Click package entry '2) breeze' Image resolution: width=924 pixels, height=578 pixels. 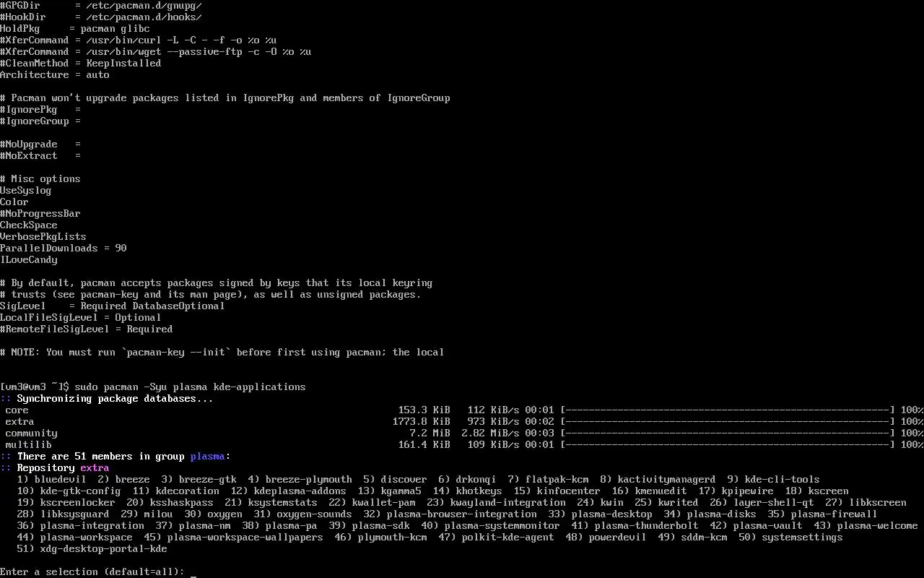point(124,480)
